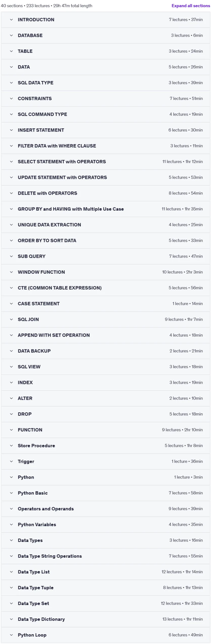Screen dimensions: 211x644
Task: Click the INSERT STATEMENT section title
Action: 41,130
